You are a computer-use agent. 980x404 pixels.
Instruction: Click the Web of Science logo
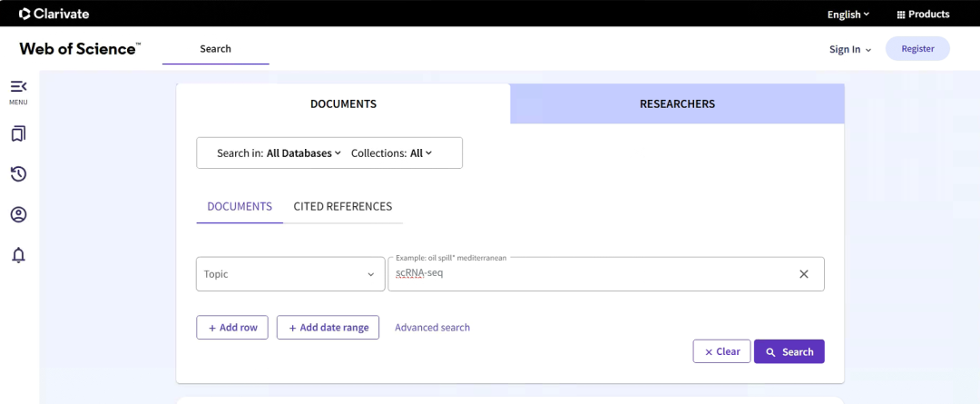pos(80,49)
